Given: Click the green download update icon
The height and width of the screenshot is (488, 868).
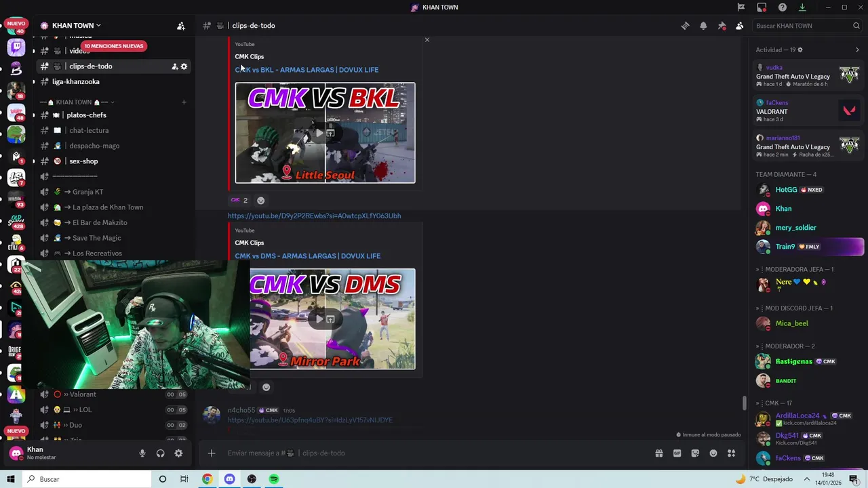Looking at the screenshot, I should click(x=802, y=7).
